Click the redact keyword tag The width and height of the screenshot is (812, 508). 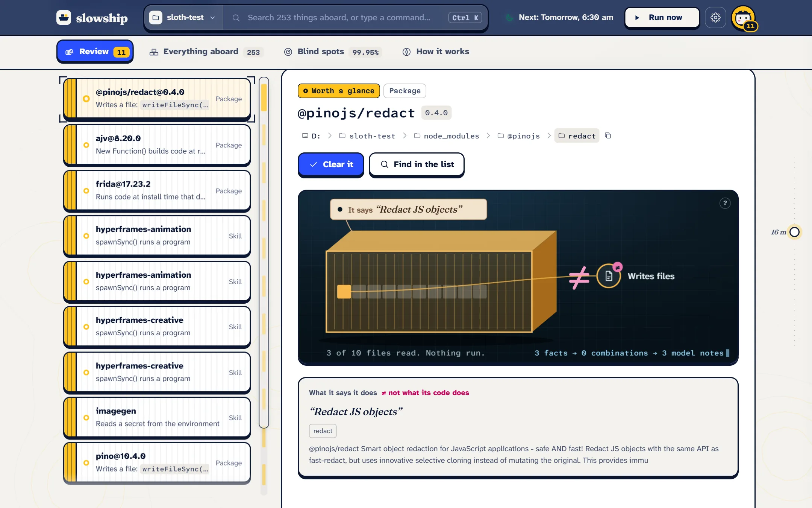click(x=323, y=431)
